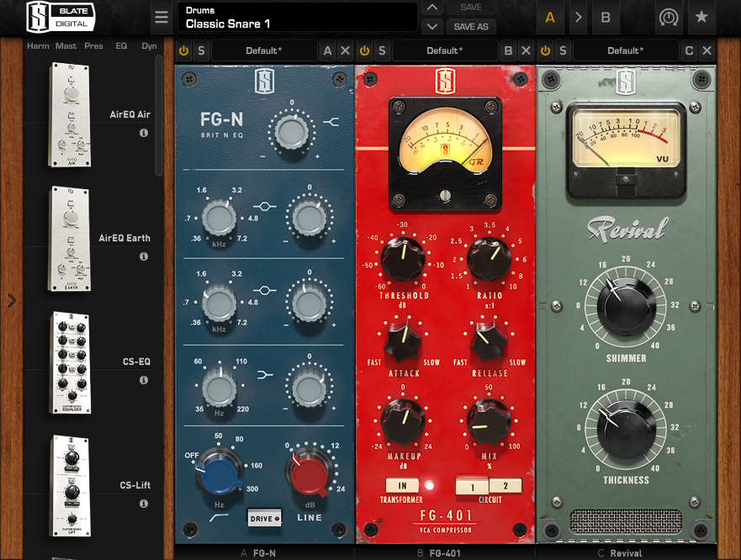Show info for AirEQ Earth
Screen dimensions: 741x560
(x=144, y=256)
